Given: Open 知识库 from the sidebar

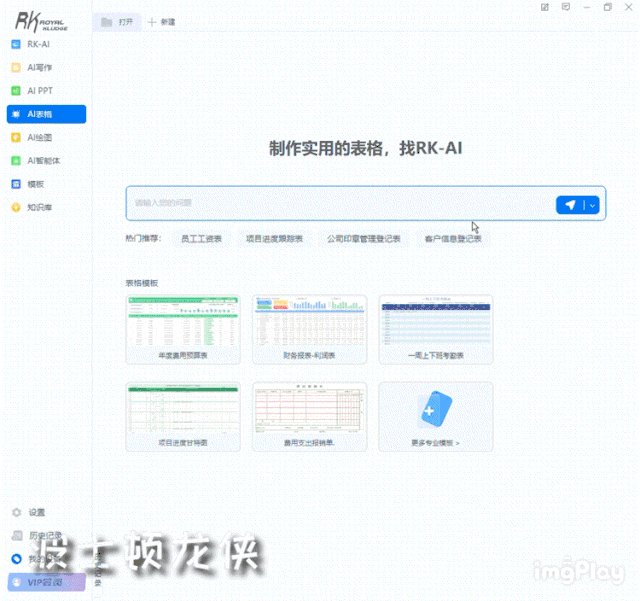Looking at the screenshot, I should (32, 207).
